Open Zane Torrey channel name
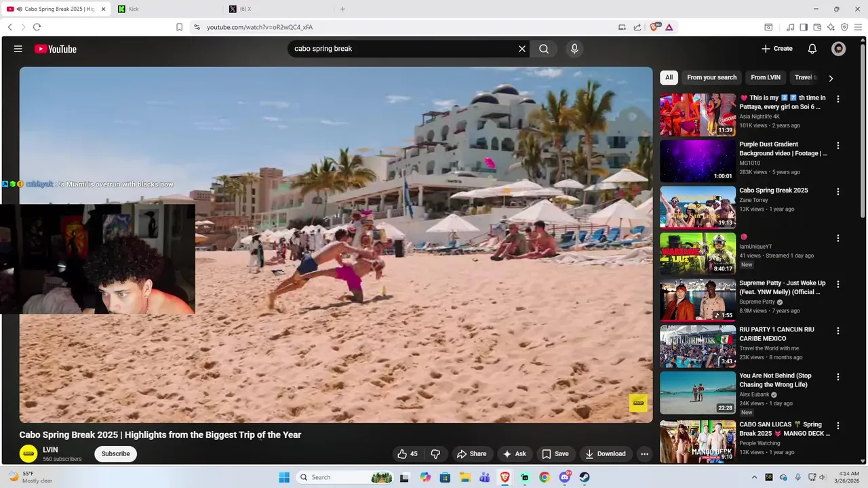The image size is (868, 488). (x=753, y=200)
